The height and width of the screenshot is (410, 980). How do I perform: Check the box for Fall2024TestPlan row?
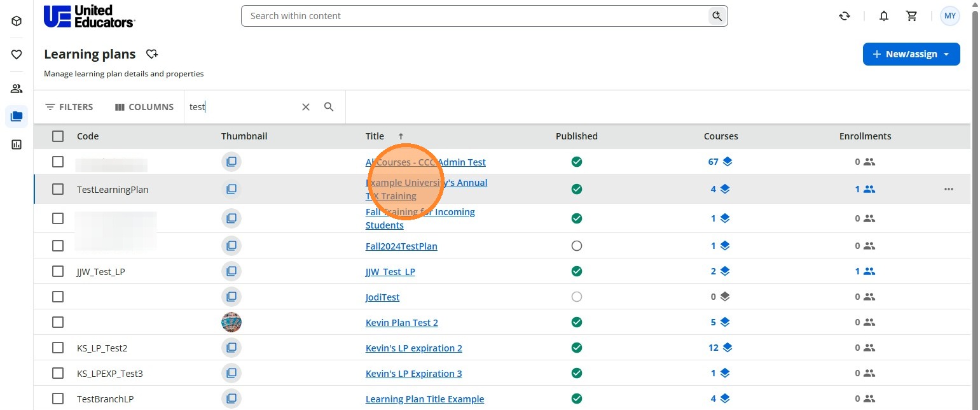point(58,246)
